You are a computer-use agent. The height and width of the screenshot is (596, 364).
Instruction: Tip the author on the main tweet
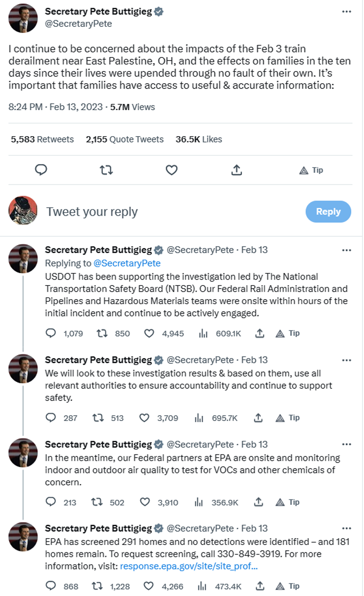click(311, 170)
